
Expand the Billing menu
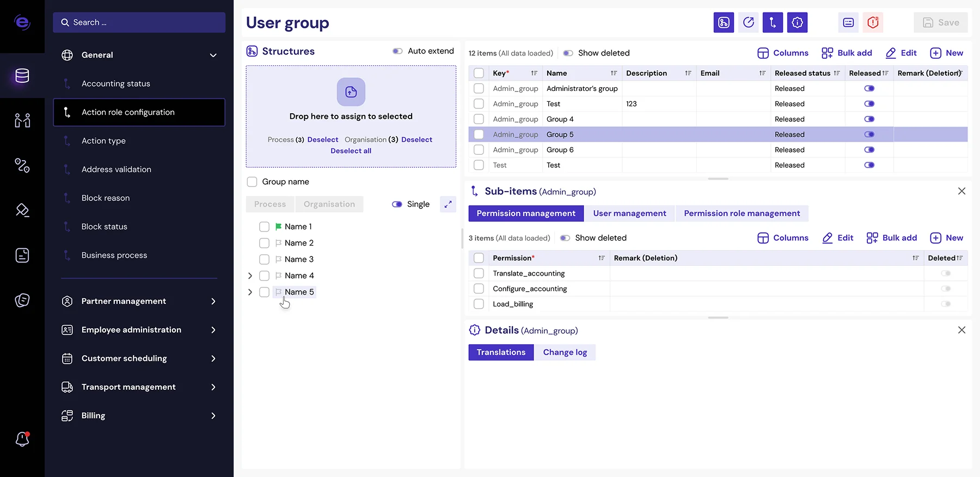click(x=213, y=415)
